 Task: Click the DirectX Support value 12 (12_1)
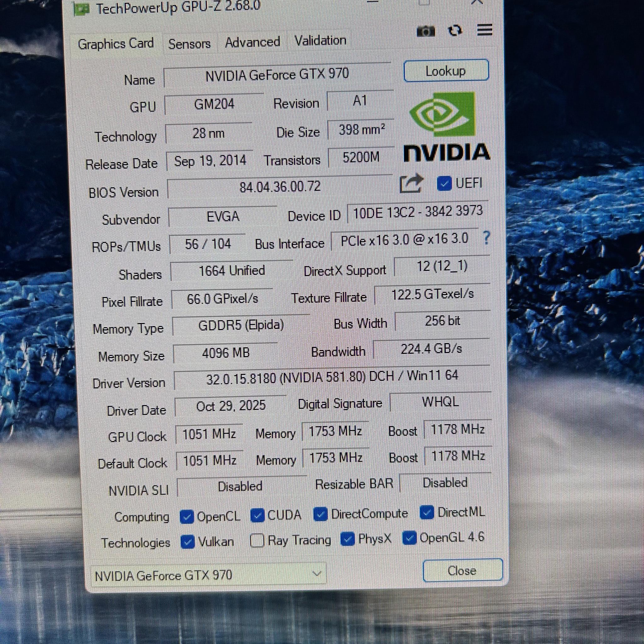click(442, 266)
